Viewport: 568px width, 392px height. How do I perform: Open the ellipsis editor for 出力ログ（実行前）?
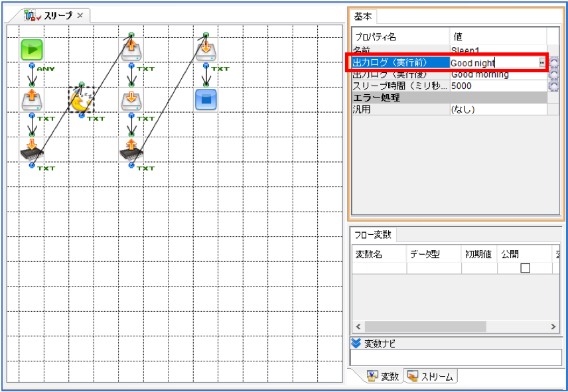tap(541, 62)
